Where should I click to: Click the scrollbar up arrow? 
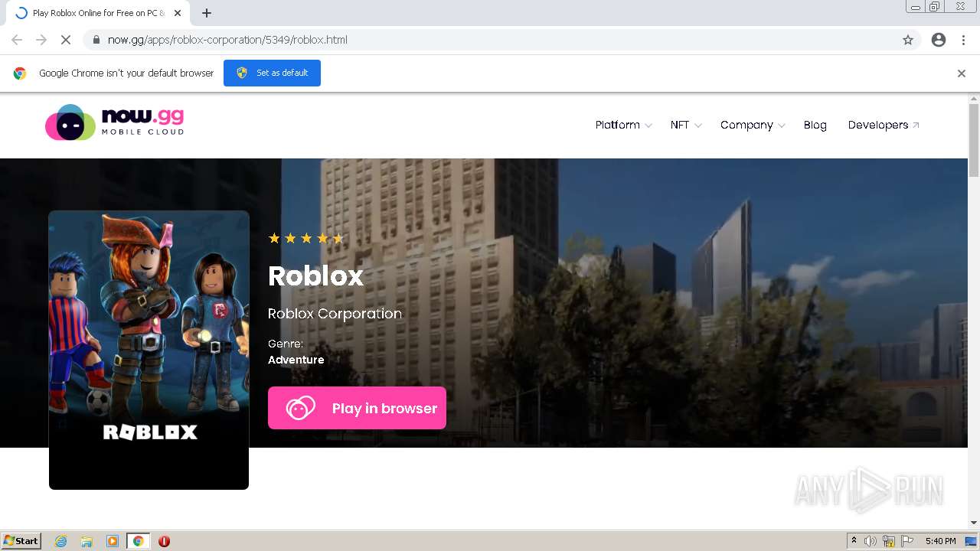point(974,99)
